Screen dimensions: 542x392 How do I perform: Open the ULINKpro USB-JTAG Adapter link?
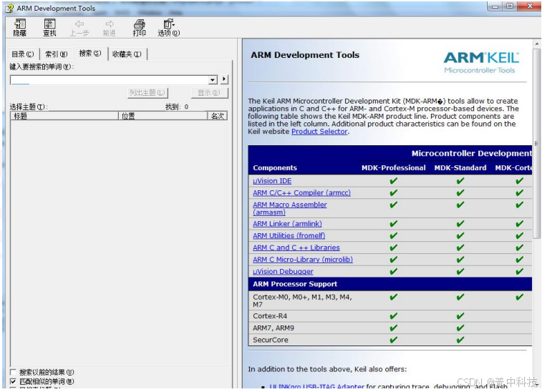pos(316,386)
